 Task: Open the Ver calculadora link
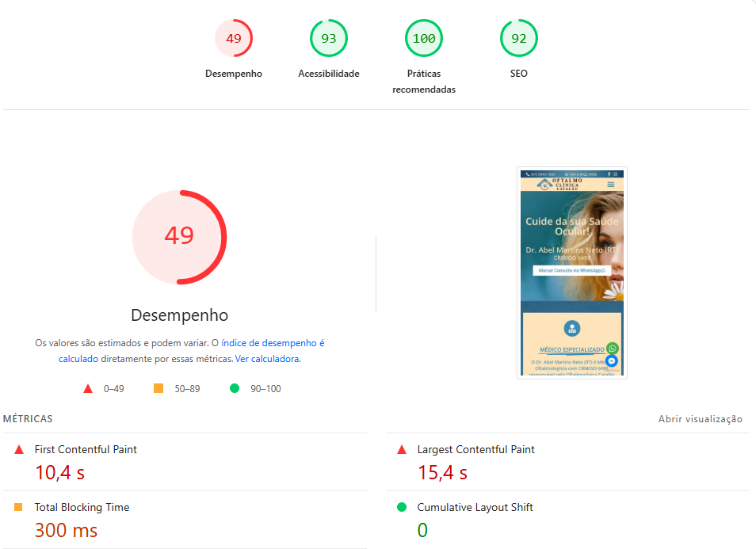pyautogui.click(x=268, y=359)
